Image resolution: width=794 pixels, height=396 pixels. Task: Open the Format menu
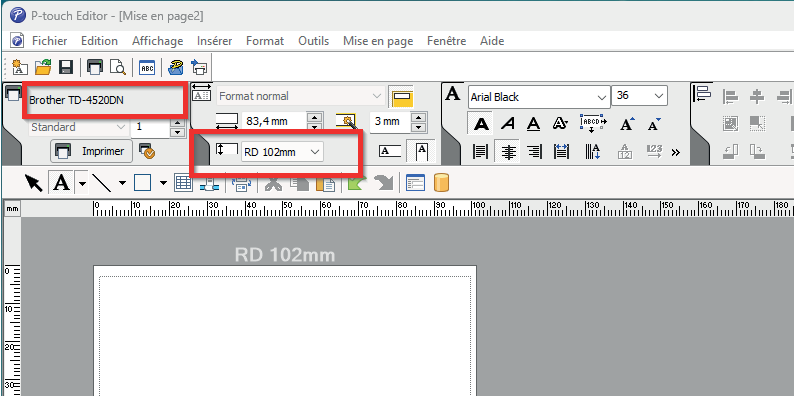(x=265, y=41)
